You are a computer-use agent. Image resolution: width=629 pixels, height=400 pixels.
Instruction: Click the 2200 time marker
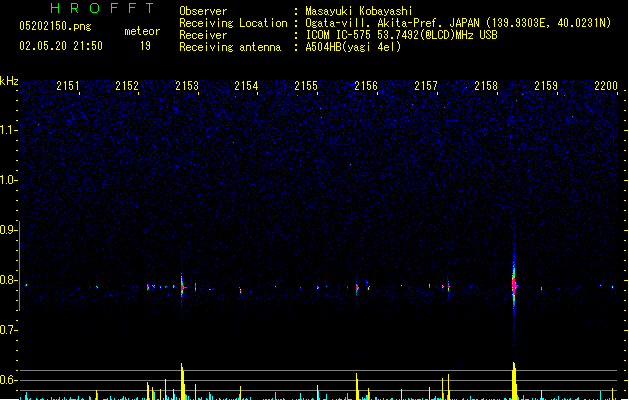coord(606,86)
